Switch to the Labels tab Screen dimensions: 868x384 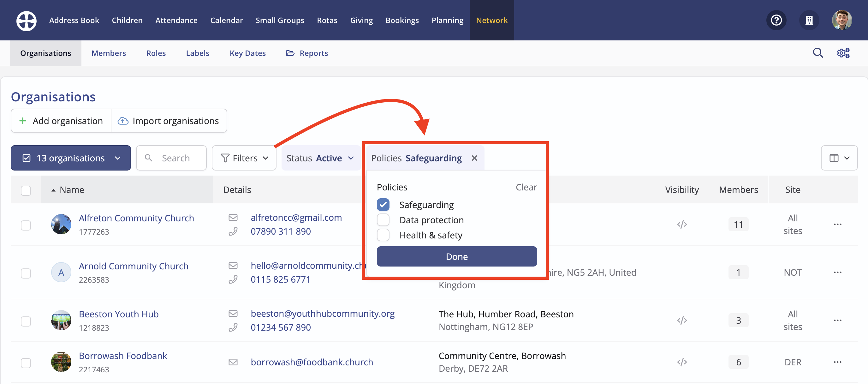coord(198,53)
